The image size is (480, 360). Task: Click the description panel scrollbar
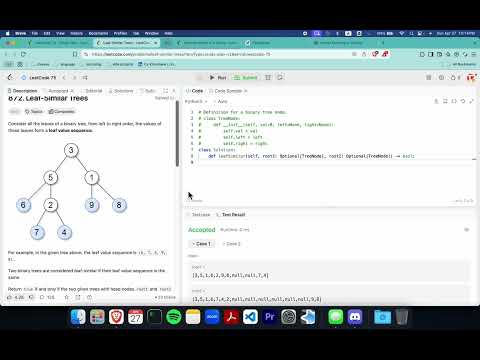coord(177,133)
